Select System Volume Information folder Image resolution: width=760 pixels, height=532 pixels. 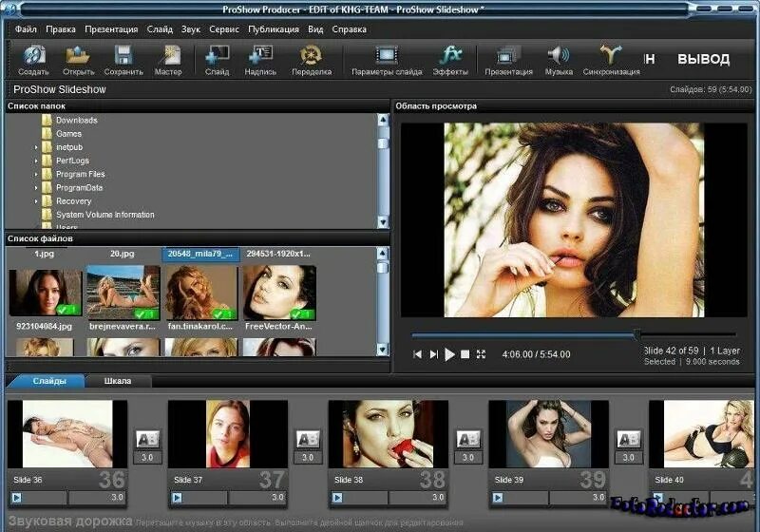[105, 215]
